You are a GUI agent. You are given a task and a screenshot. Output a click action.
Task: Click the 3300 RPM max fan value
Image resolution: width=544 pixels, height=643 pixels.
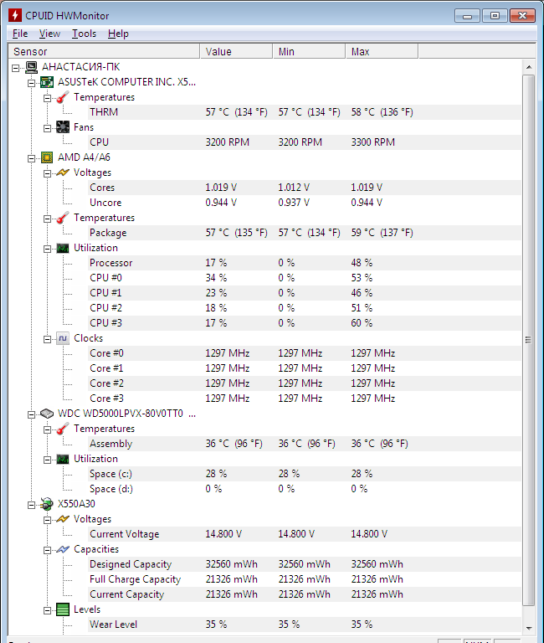pyautogui.click(x=373, y=142)
